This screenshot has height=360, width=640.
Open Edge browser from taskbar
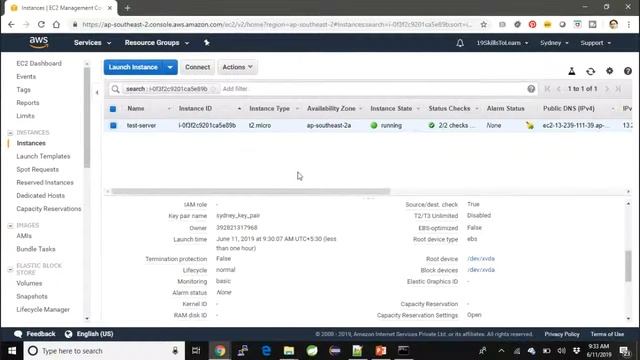click(x=266, y=351)
